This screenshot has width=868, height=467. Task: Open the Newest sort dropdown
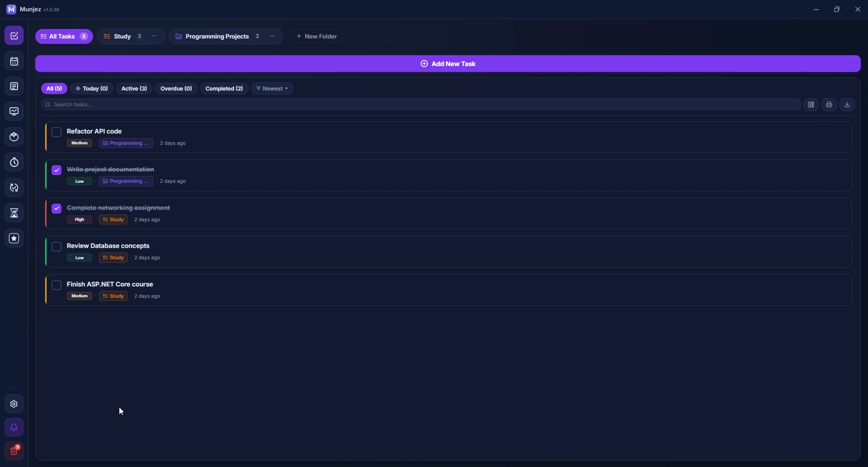[273, 89]
